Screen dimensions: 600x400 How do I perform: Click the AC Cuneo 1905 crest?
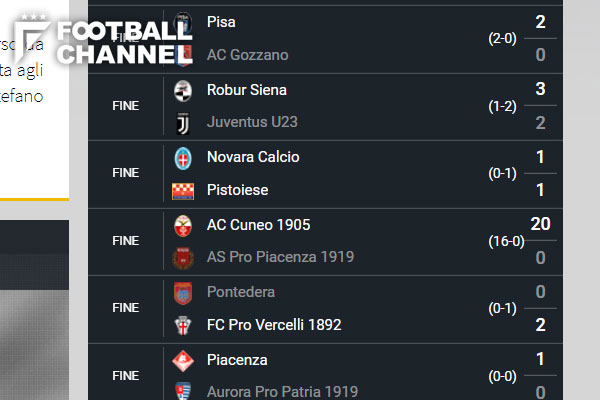click(182, 225)
